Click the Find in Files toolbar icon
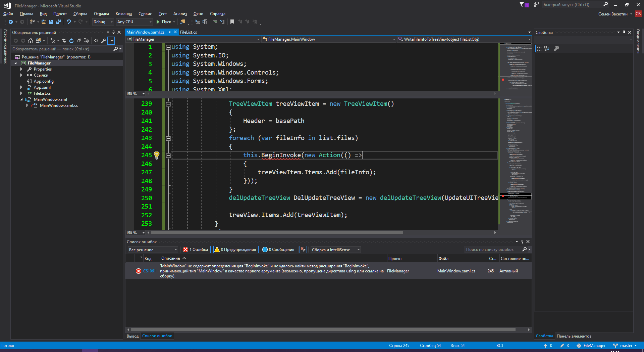 pos(182,22)
